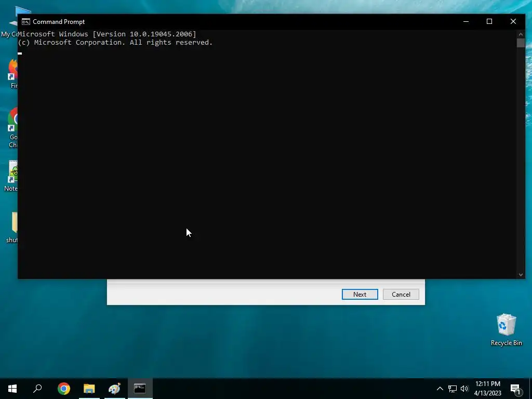Select the Command Prompt taskbar button
The width and height of the screenshot is (532, 399).
pos(140,389)
